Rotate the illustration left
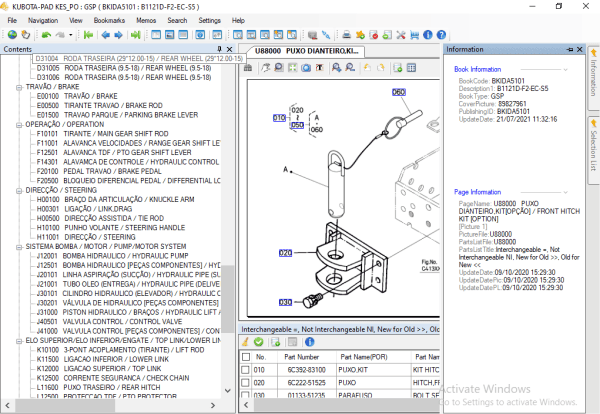600x414 pixels. click(x=367, y=68)
